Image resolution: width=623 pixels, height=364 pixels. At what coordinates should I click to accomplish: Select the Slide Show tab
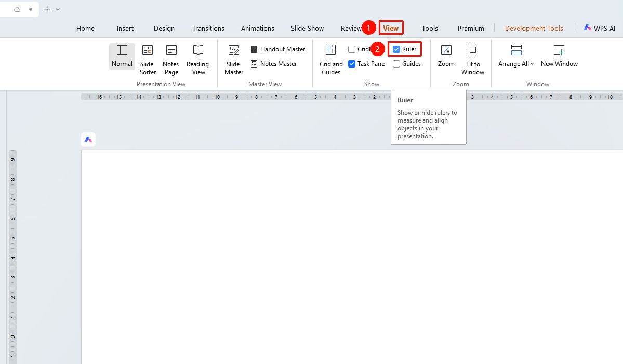pyautogui.click(x=307, y=28)
